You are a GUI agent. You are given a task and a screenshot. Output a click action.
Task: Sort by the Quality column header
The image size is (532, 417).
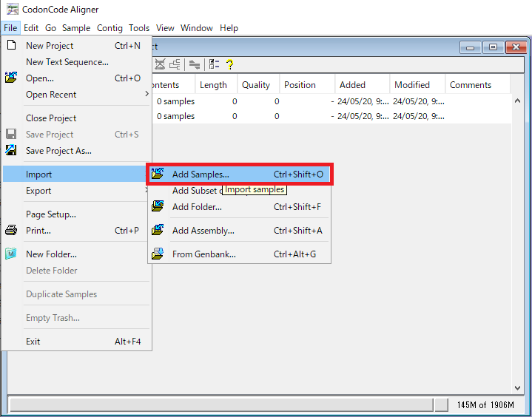(x=256, y=85)
